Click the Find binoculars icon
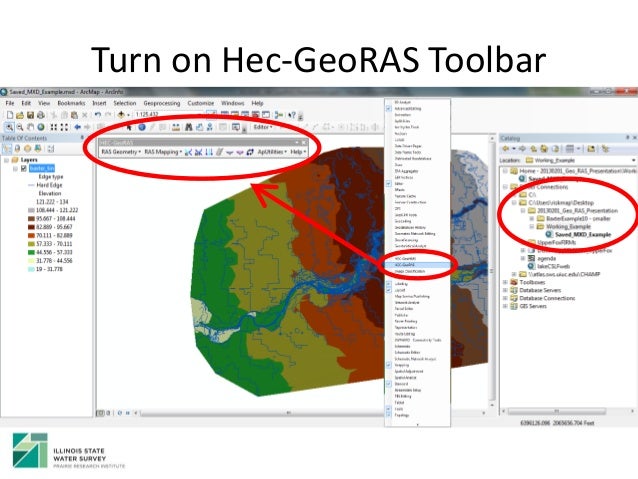638x479 pixels. point(188,127)
